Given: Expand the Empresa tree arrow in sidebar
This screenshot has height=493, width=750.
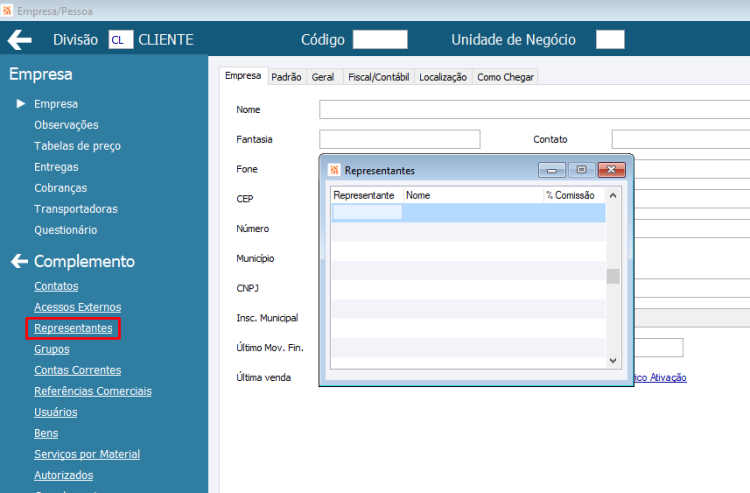Looking at the screenshot, I should pyautogui.click(x=21, y=103).
